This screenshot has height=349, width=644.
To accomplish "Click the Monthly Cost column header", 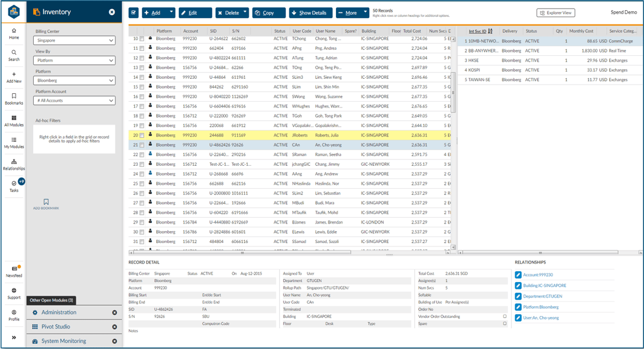I will click(582, 31).
